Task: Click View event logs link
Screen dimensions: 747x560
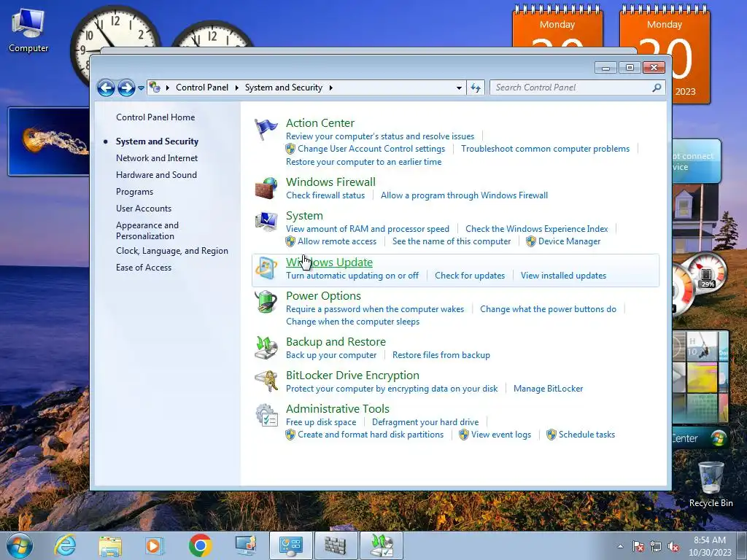Action: pyautogui.click(x=500, y=435)
